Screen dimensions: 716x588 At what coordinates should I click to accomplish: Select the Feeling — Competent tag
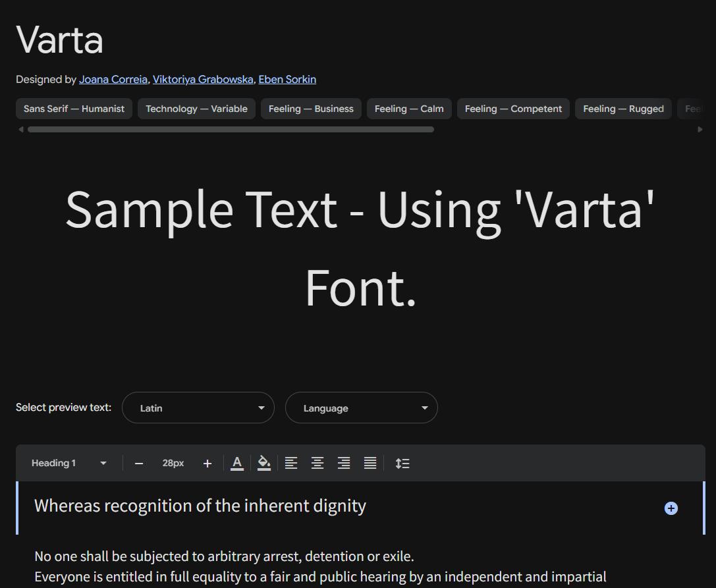[513, 109]
